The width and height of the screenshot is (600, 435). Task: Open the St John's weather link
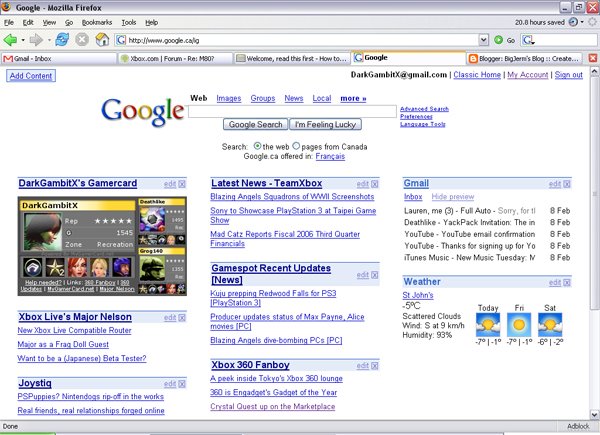pos(418,295)
